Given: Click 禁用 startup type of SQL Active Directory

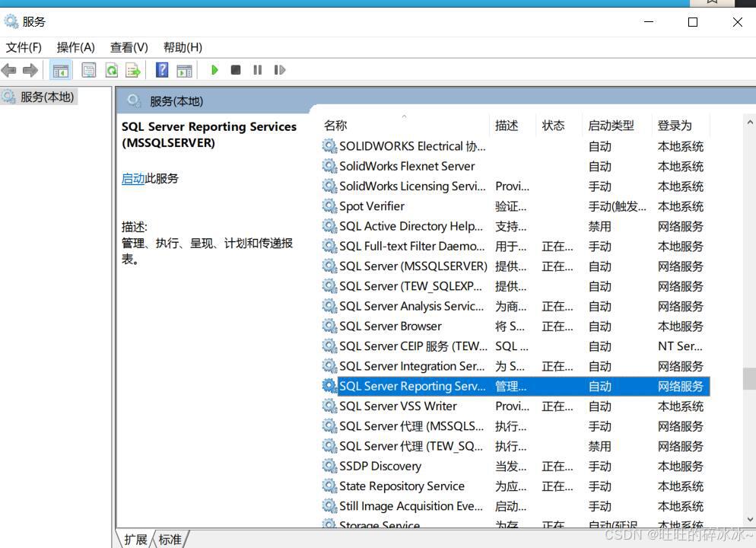Looking at the screenshot, I should click(x=599, y=226).
